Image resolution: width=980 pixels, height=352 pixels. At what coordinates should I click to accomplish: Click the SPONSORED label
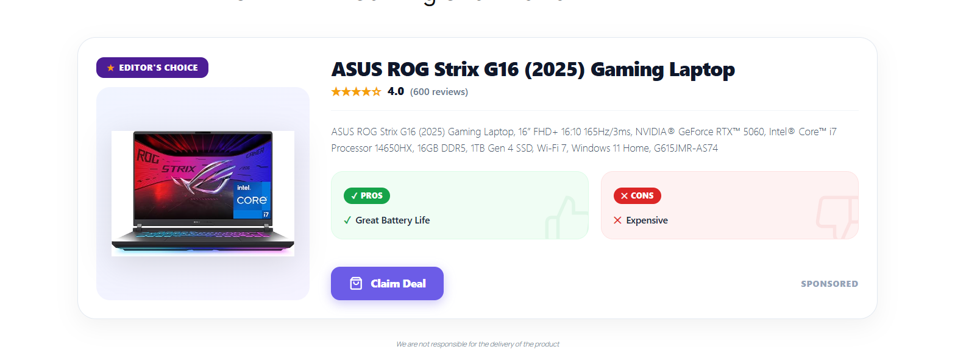[829, 284]
